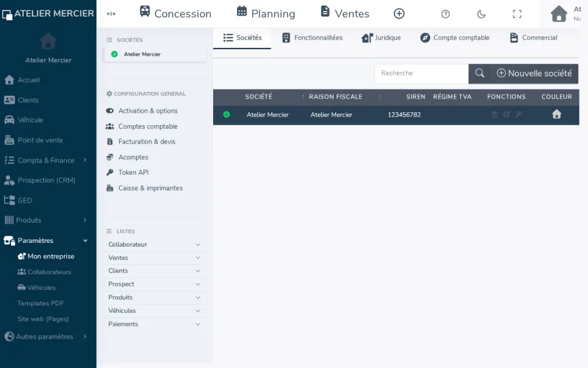Open Activation & options settings
Image resolution: width=588 pixels, height=368 pixels.
(x=141, y=111)
